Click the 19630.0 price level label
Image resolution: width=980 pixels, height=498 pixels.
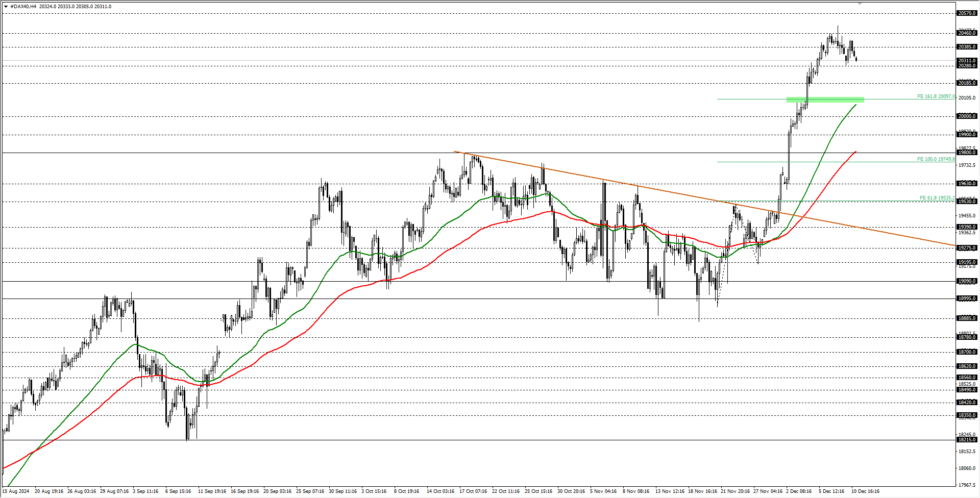tap(967, 183)
